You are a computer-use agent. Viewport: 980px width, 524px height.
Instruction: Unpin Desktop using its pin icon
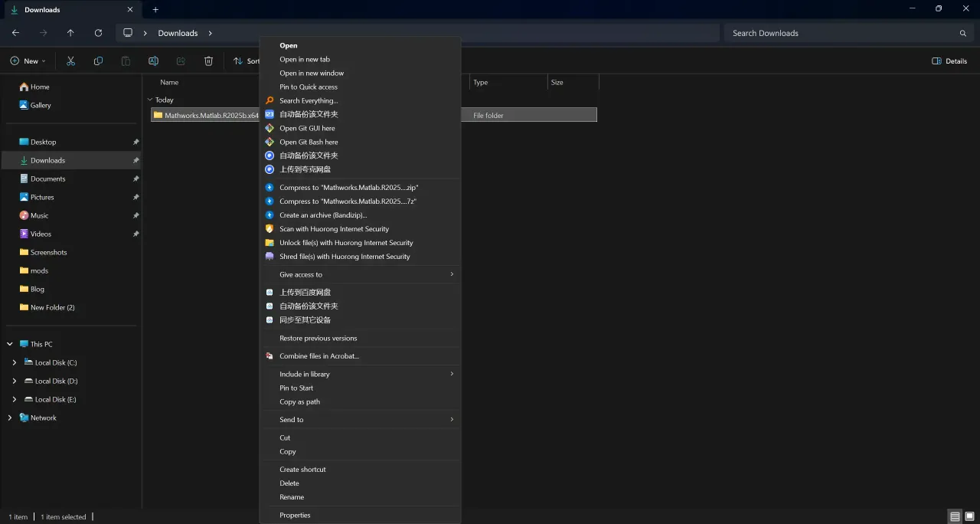(x=136, y=142)
